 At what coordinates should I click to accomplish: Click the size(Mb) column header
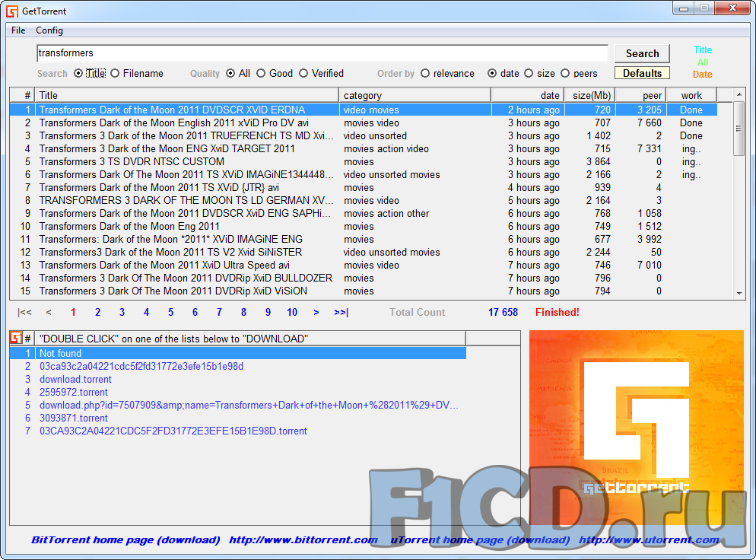pos(590,96)
